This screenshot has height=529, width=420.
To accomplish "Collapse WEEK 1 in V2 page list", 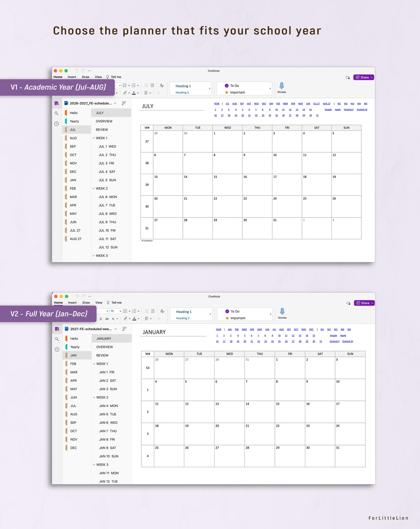I will [x=94, y=364].
